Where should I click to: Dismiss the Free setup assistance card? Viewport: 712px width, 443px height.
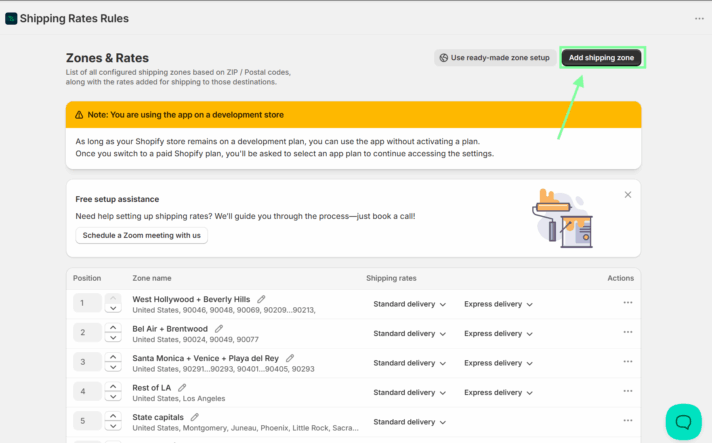(x=628, y=195)
